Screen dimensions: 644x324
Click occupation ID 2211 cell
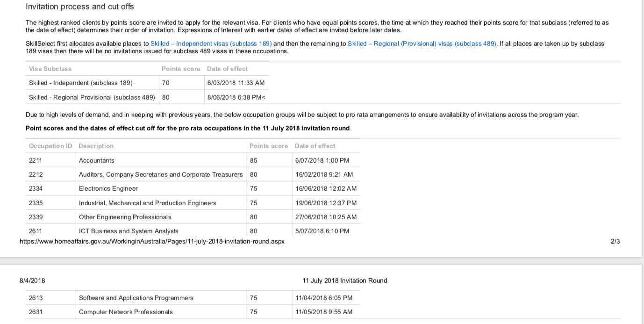[36, 160]
